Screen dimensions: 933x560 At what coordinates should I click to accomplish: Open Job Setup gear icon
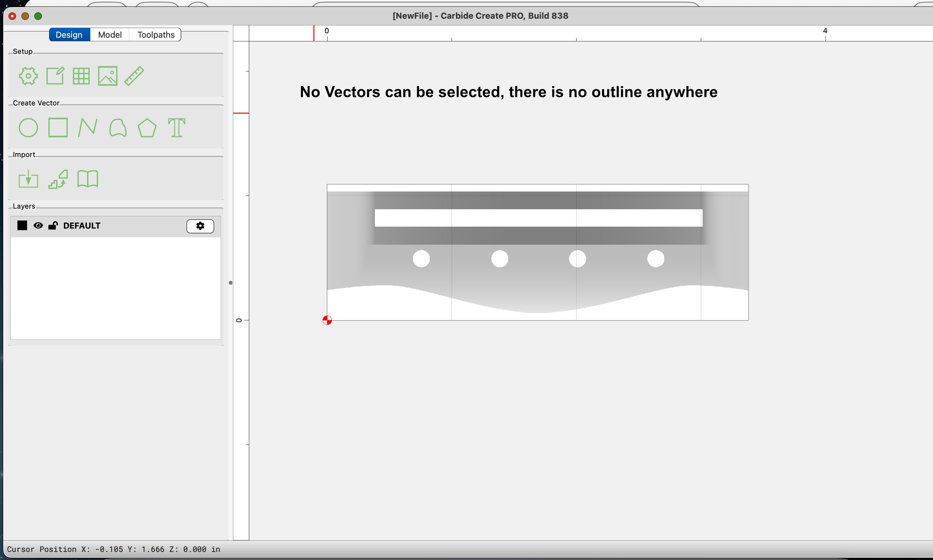coord(28,76)
